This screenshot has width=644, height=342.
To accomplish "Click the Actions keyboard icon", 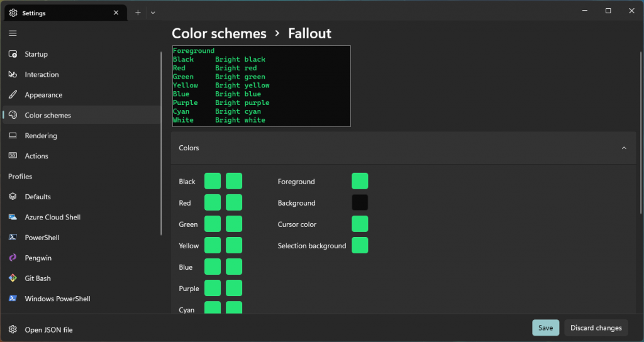I will [x=13, y=156].
